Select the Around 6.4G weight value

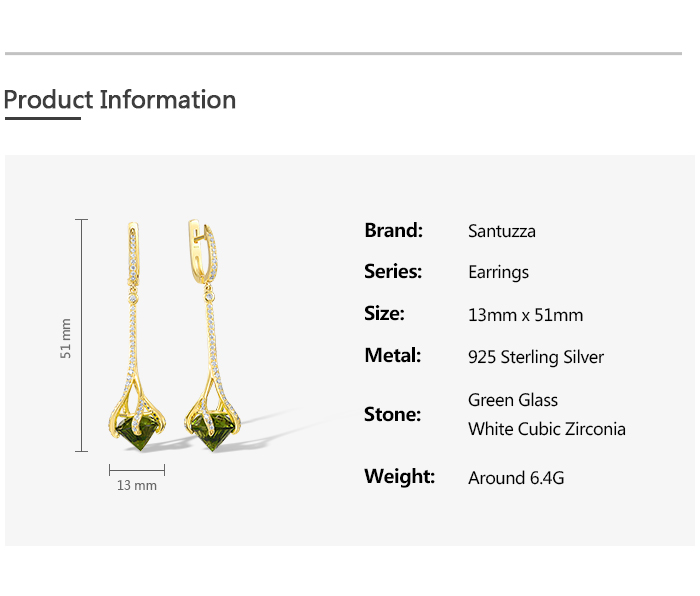(x=516, y=478)
